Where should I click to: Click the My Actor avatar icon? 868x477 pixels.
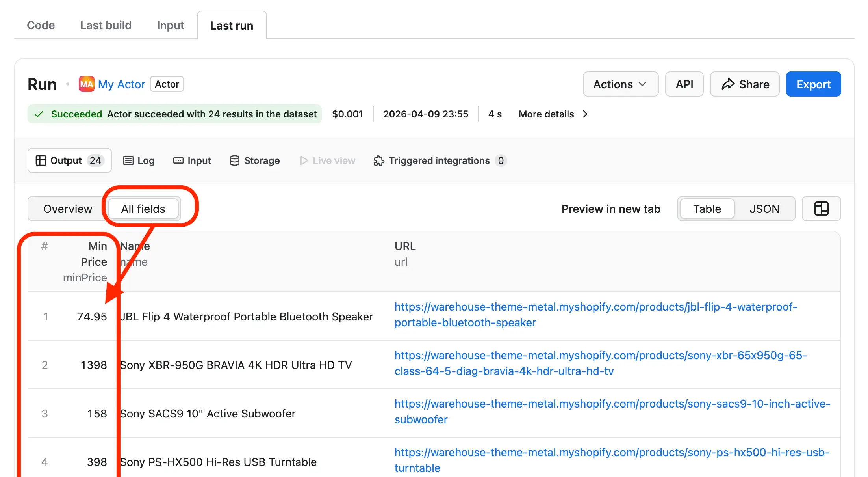[86, 84]
